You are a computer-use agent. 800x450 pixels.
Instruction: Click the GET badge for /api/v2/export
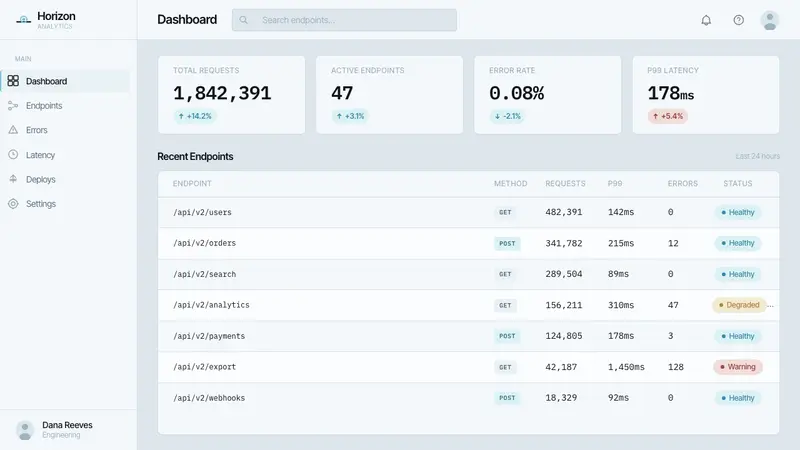[505, 367]
